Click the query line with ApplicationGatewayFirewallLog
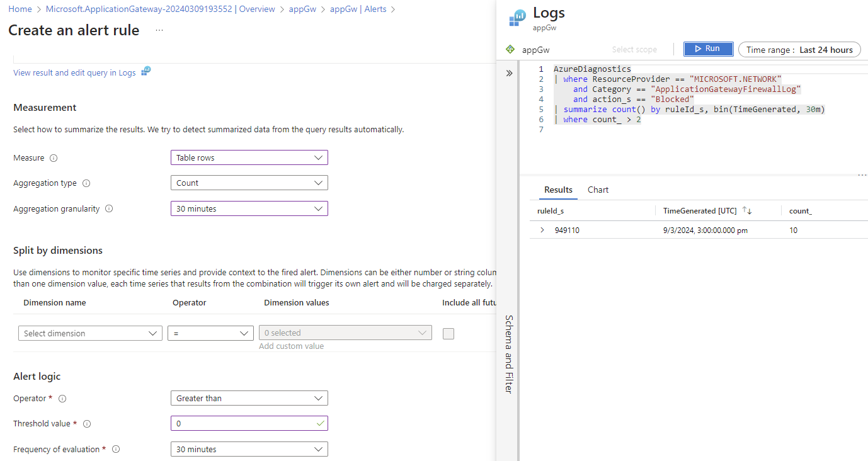868x461 pixels. pyautogui.click(x=687, y=89)
